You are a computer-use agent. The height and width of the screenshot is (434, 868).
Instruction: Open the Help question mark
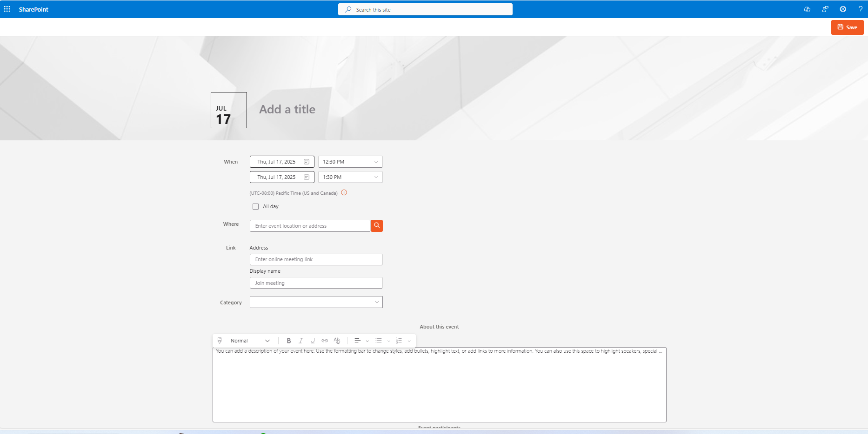(861, 9)
